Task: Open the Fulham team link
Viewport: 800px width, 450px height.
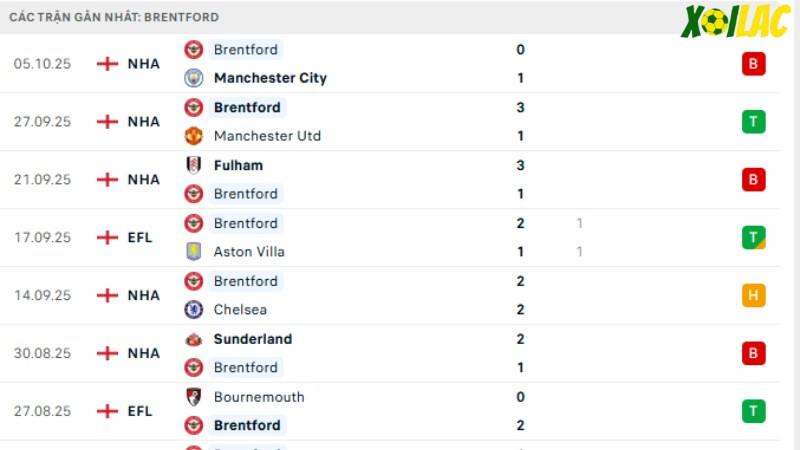Action: click(238, 165)
